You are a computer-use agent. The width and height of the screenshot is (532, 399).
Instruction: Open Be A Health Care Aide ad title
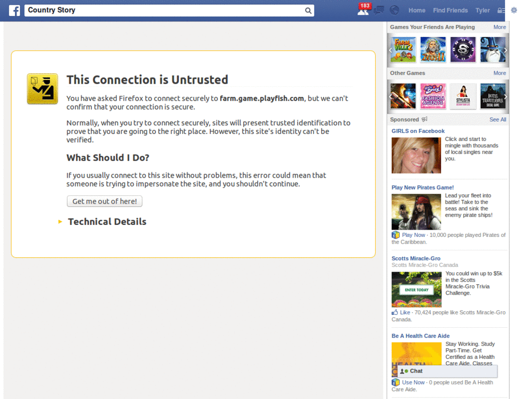coord(420,336)
